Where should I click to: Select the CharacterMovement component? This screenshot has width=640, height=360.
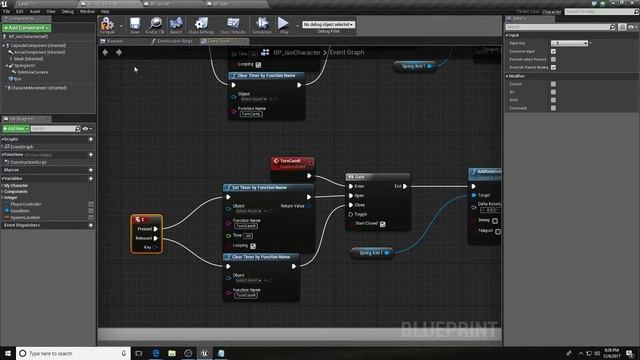39,88
